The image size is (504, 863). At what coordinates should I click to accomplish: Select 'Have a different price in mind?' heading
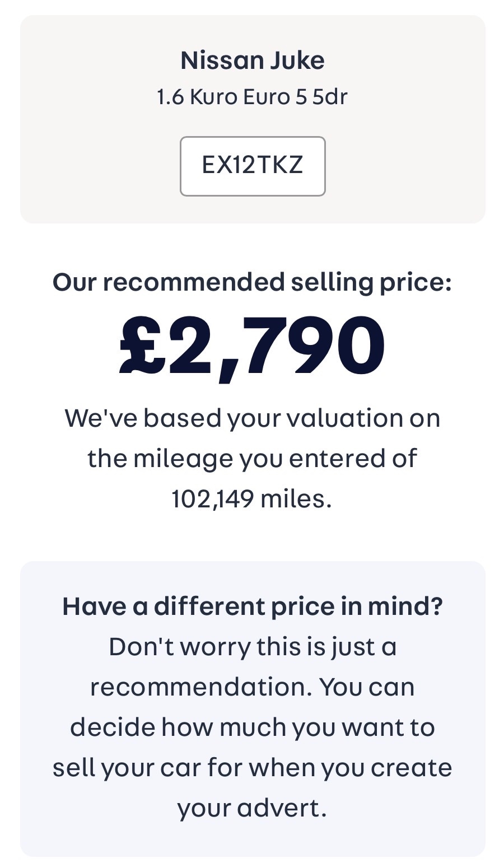(252, 606)
